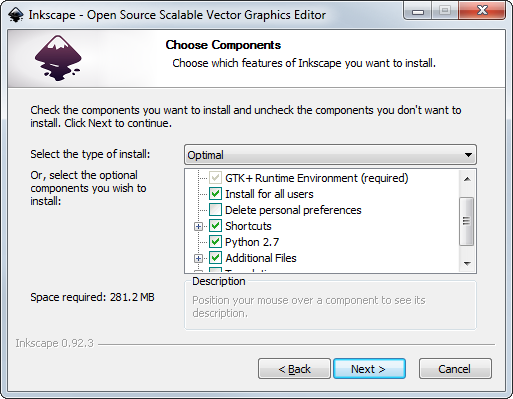Uncheck the Shortcuts component
The width and height of the screenshot is (513, 399).
pos(215,226)
